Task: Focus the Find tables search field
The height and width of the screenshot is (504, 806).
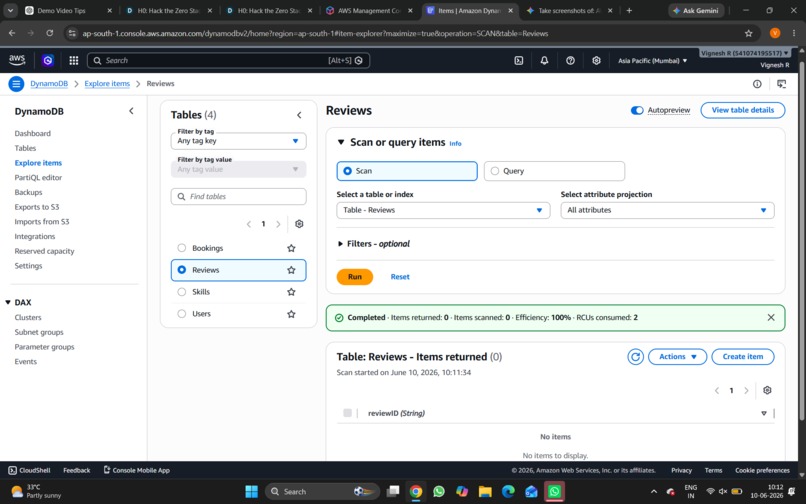Action: coord(239,196)
